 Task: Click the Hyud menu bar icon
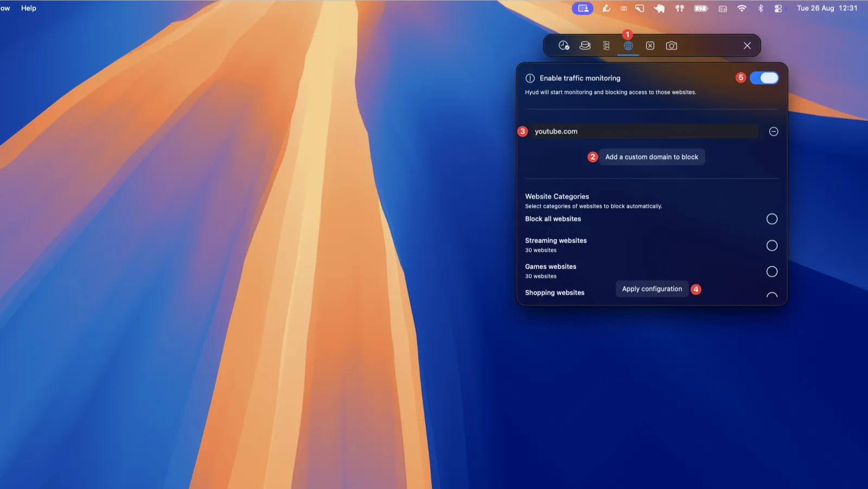pos(583,8)
